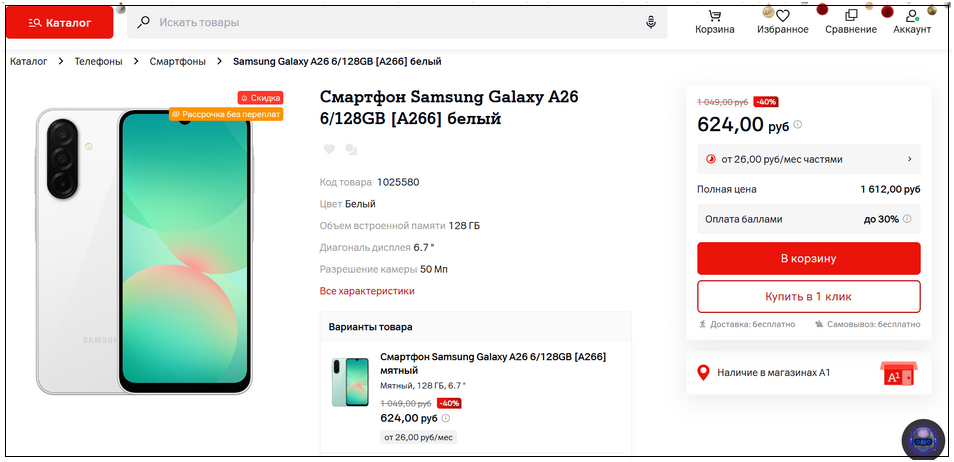The height and width of the screenshot is (462, 954).
Task: Open Все характеристики link
Action: point(367,291)
